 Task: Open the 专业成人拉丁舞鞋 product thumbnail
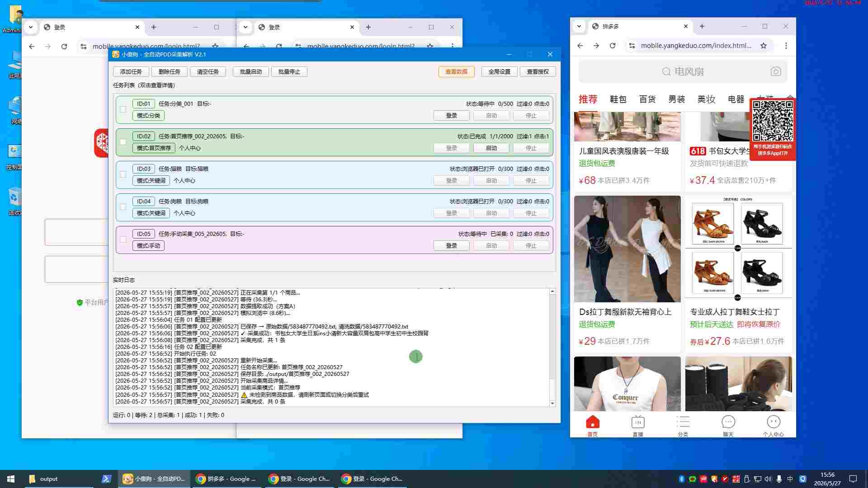pos(738,249)
